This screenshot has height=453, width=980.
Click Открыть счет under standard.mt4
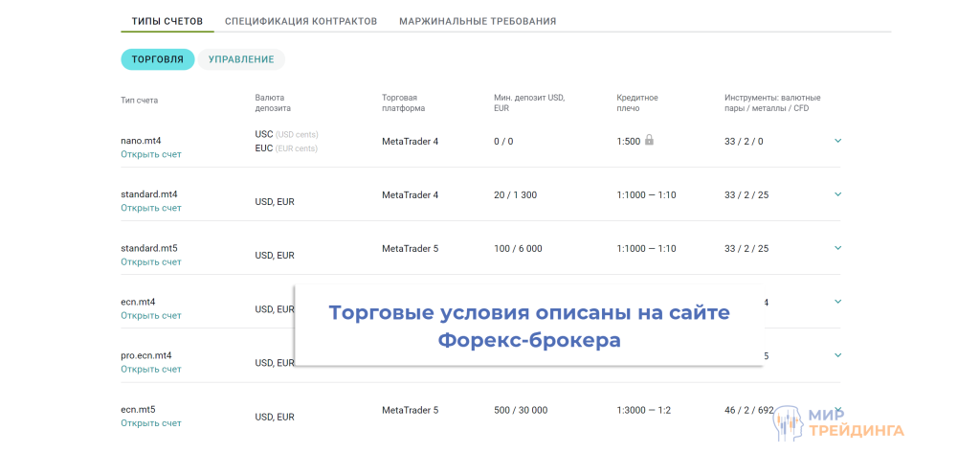[150, 208]
